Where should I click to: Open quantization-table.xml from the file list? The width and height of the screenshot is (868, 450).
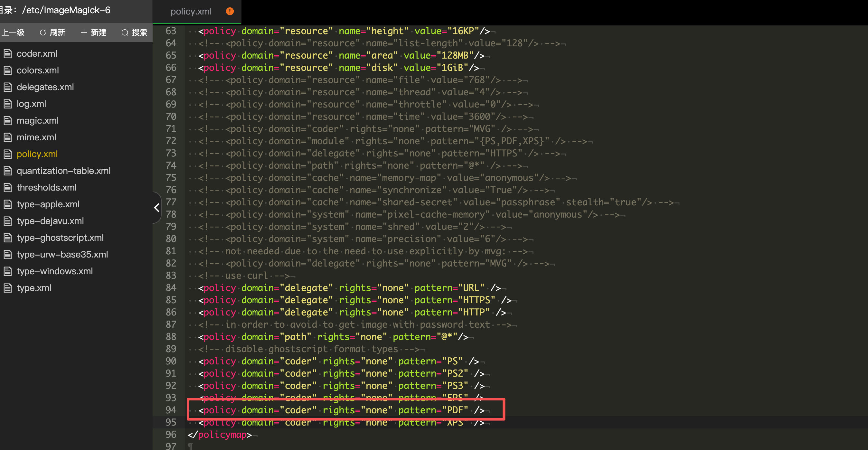(x=63, y=171)
